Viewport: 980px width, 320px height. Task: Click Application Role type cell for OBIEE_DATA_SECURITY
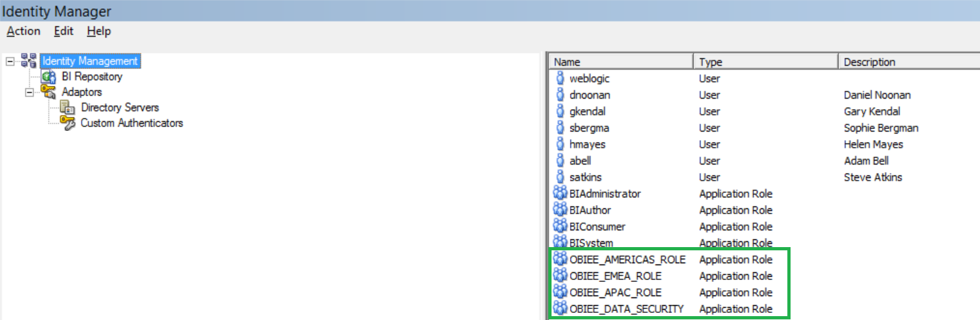pyautogui.click(x=736, y=309)
